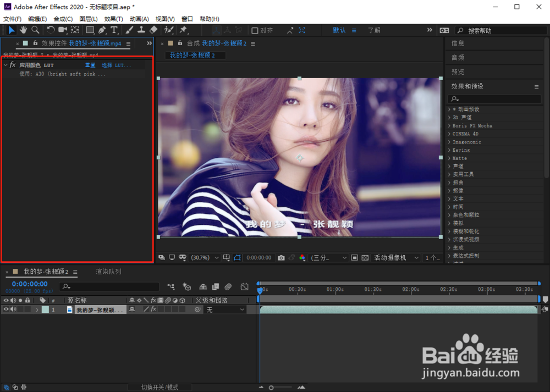
Task: Select the Pan Behind anchor point tool
Action: (x=75, y=30)
